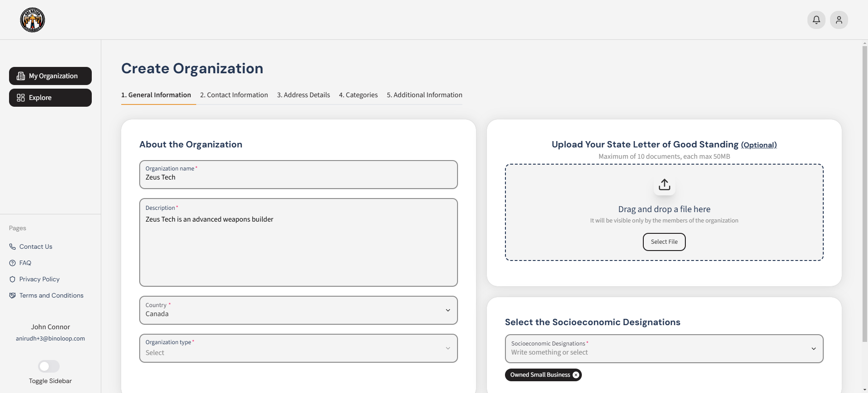The height and width of the screenshot is (393, 868).
Task: Open the notifications bell
Action: pyautogui.click(x=816, y=20)
